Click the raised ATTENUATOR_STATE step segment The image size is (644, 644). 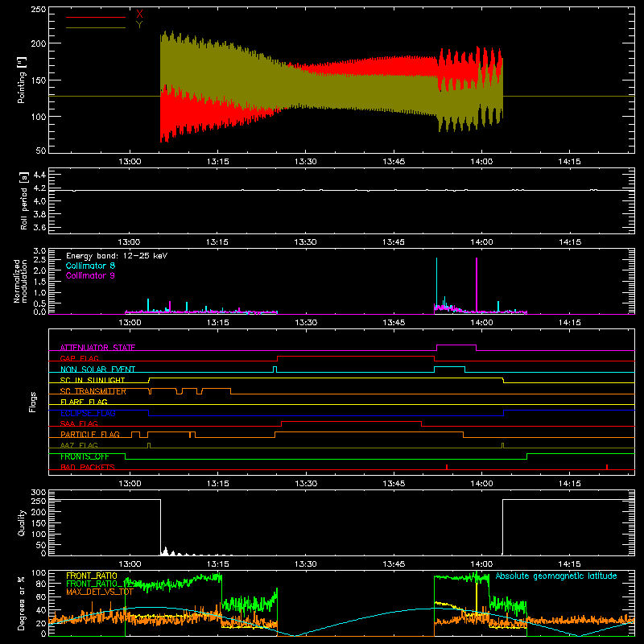point(456,345)
